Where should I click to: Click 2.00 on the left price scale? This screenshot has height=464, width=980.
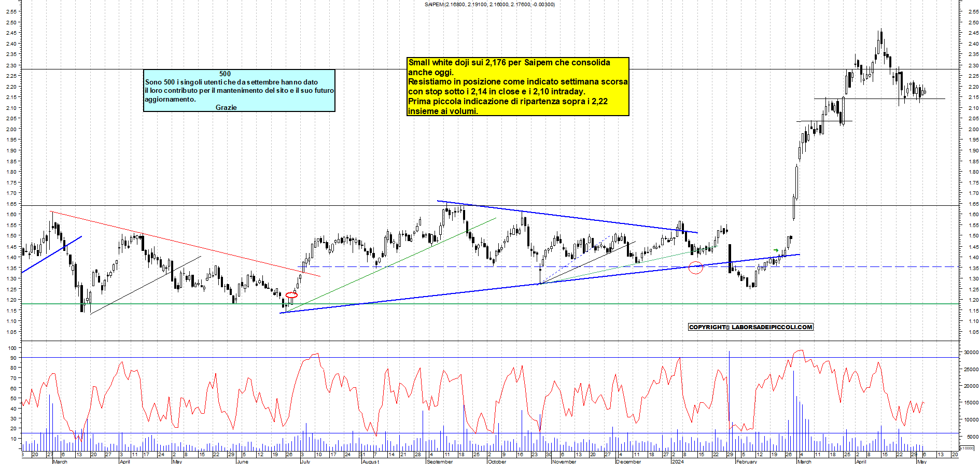(11, 129)
